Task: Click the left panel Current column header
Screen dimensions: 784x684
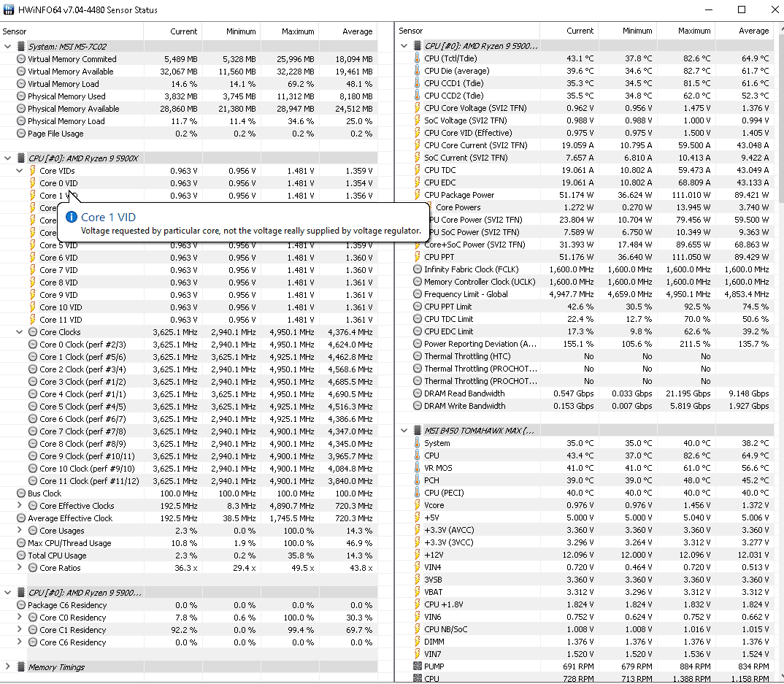Action: (x=173, y=31)
